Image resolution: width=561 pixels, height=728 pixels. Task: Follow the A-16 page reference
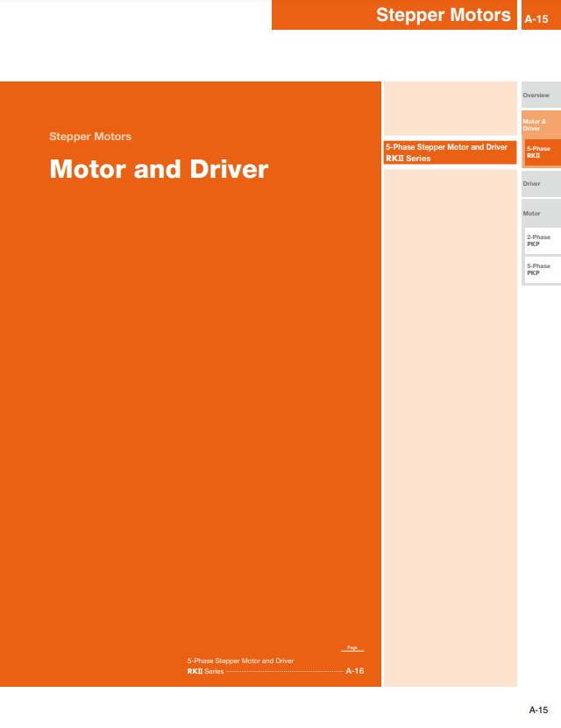355,671
